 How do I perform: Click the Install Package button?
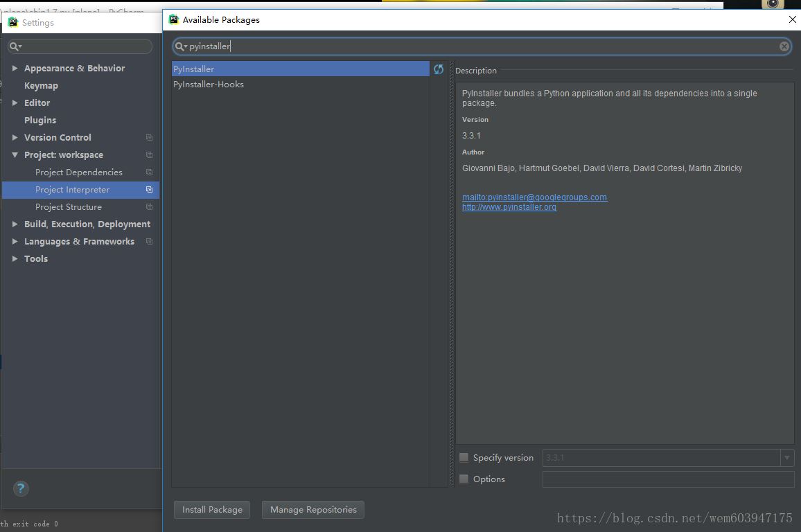pyautogui.click(x=212, y=510)
